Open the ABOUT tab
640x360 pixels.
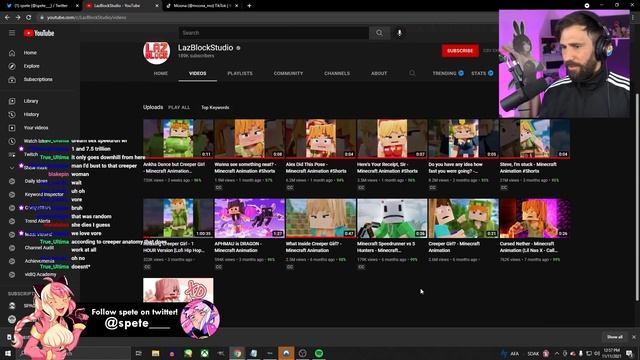tap(379, 73)
